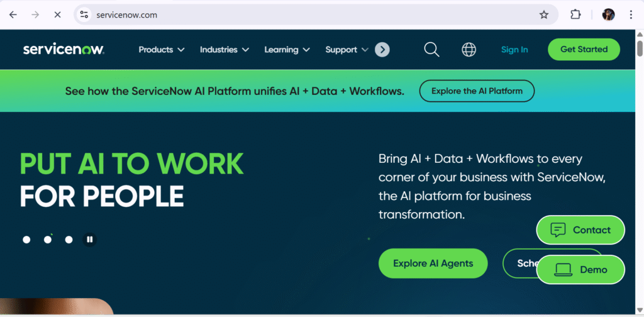Expand the Learning menu

[x=287, y=50]
